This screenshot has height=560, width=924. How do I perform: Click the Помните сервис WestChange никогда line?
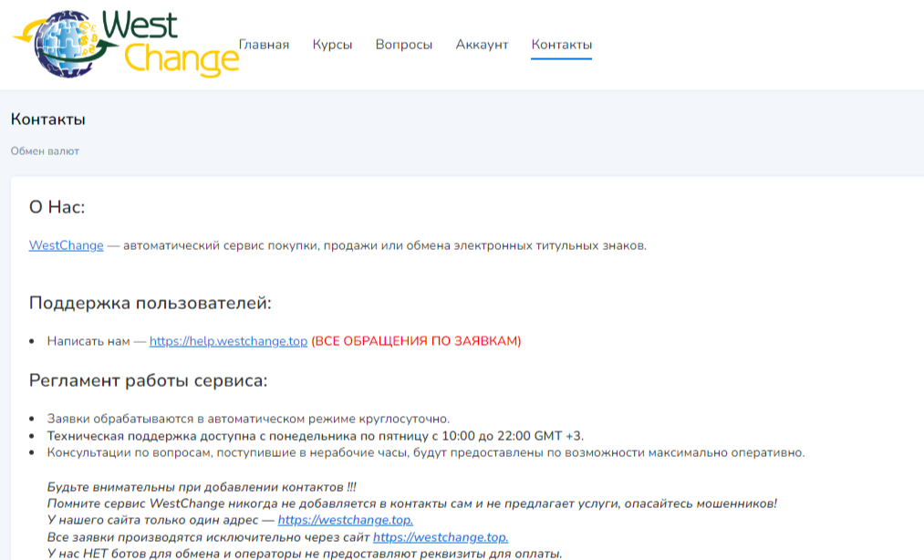(412, 503)
